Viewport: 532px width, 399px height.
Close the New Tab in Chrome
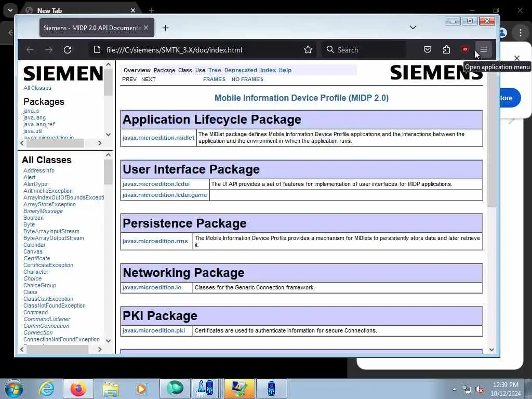click(133, 10)
